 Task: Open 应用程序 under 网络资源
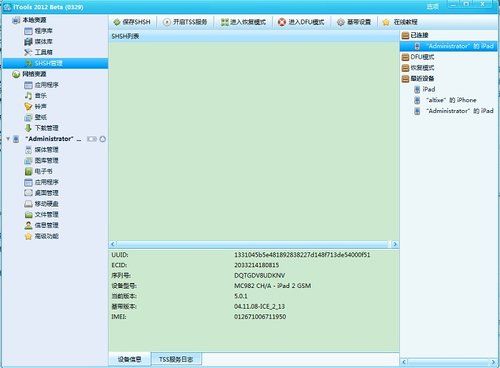[41, 85]
